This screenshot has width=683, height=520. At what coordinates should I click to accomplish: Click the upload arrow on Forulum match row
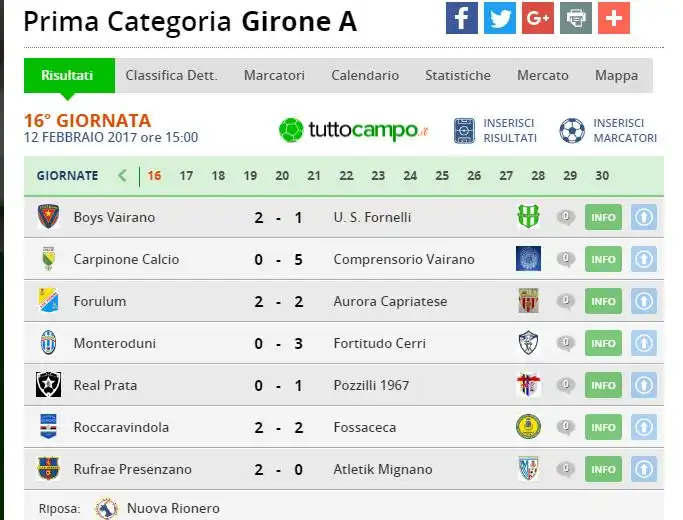click(644, 301)
